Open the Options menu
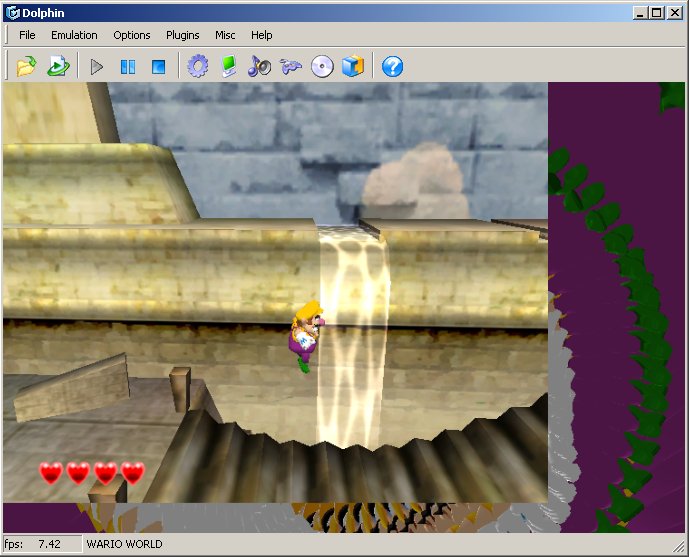 132,35
